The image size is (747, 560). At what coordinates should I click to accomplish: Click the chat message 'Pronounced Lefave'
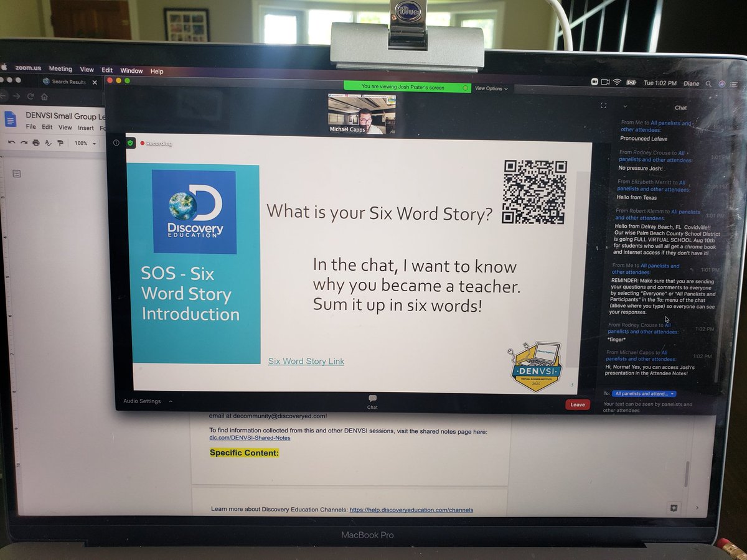point(644,138)
